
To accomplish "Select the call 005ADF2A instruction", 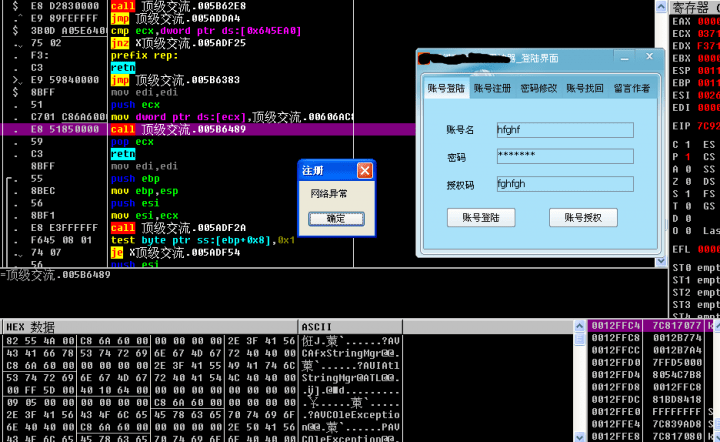I will [178, 228].
